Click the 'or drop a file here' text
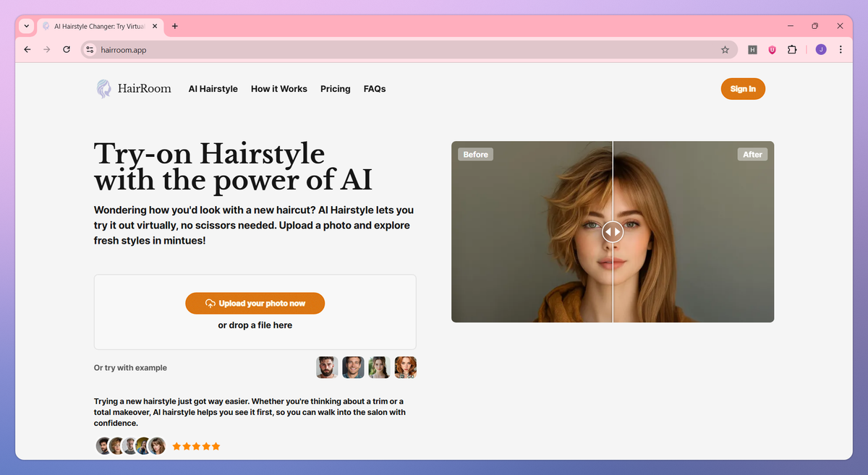The image size is (868, 475). click(x=255, y=325)
